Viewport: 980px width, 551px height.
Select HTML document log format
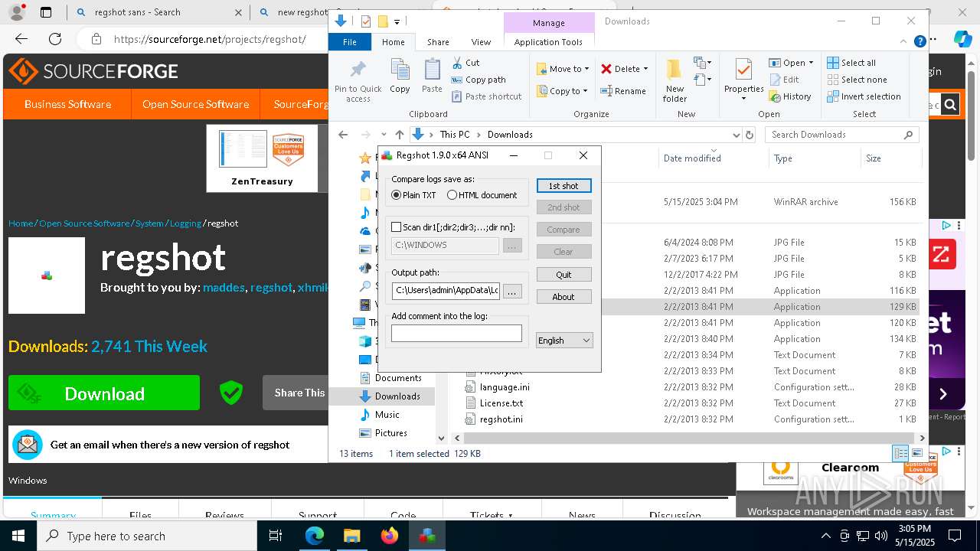482,195
